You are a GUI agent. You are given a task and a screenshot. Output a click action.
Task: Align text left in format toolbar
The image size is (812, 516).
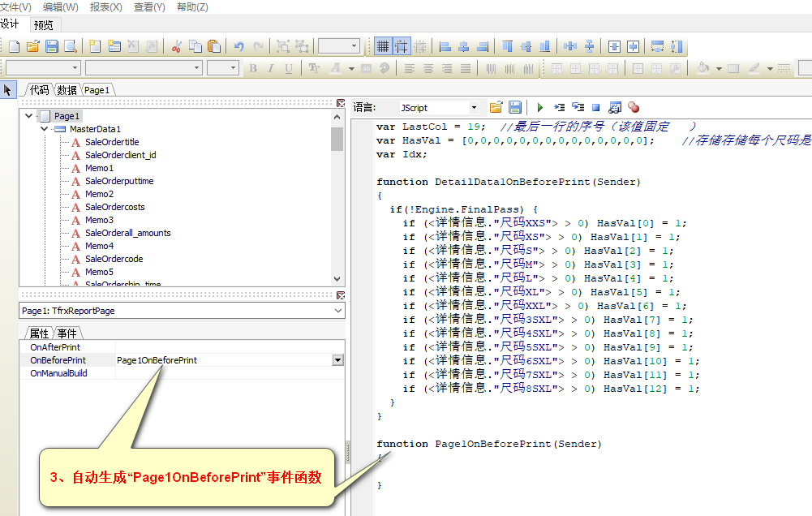tap(409, 68)
